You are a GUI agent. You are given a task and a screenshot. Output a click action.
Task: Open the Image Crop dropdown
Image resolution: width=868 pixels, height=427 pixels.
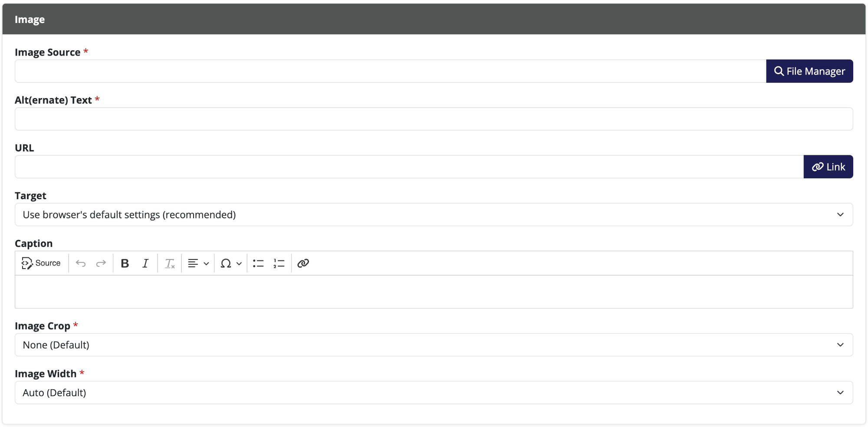(x=433, y=345)
